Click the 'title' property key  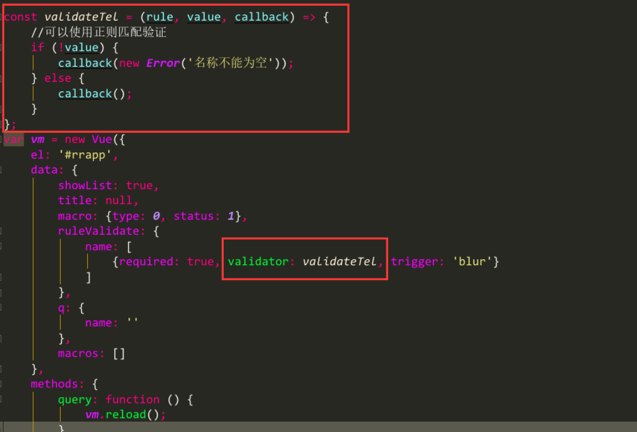75,200
